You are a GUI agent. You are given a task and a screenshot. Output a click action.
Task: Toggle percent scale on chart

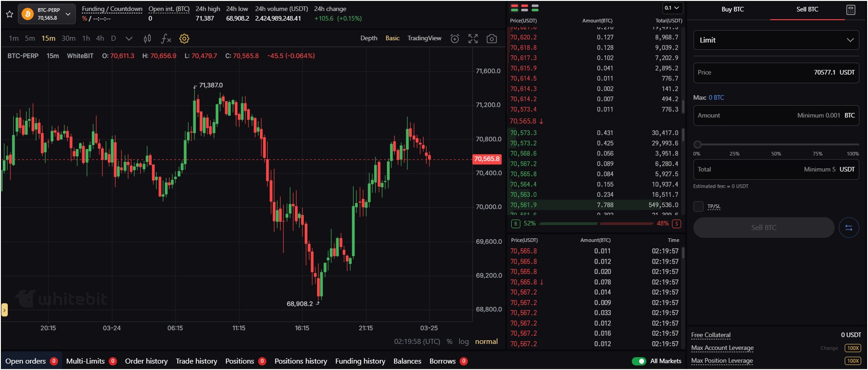click(450, 342)
